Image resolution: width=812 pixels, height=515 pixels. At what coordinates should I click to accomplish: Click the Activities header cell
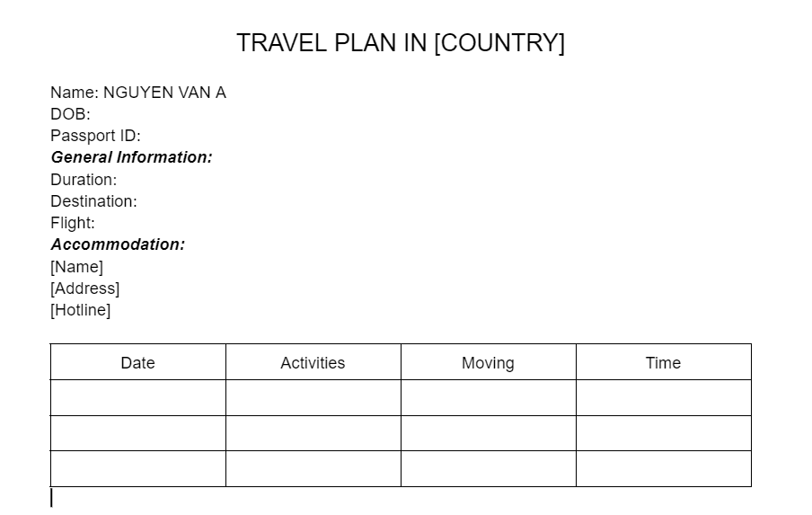[x=313, y=363]
